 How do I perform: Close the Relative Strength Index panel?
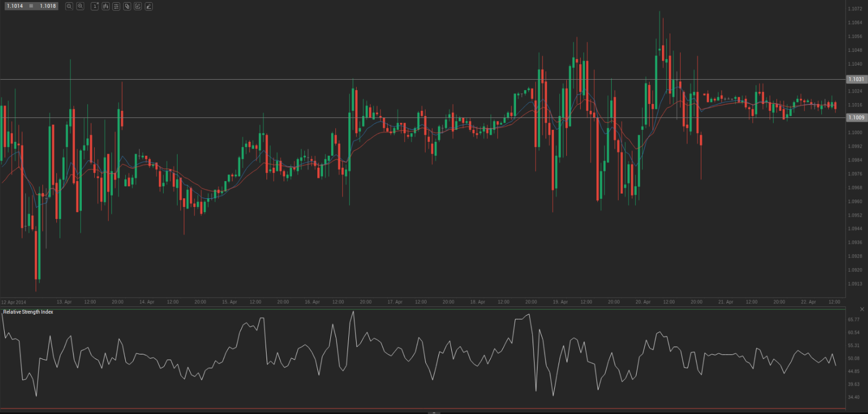coord(862,309)
